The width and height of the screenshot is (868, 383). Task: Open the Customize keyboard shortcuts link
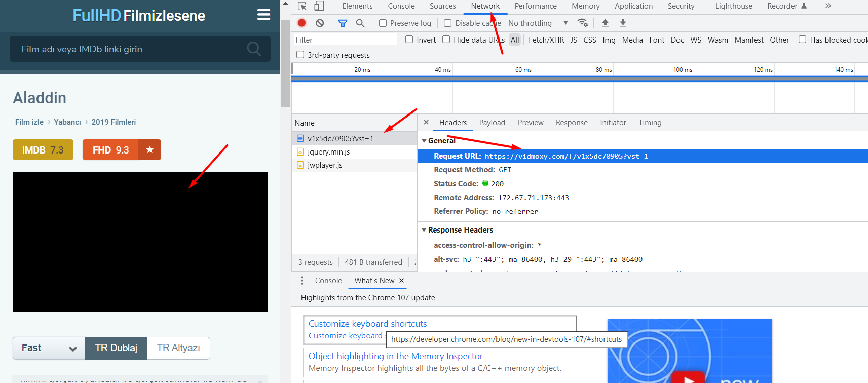click(368, 324)
